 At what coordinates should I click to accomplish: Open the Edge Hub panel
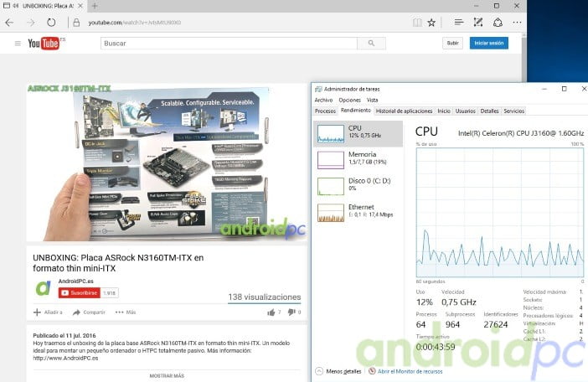[459, 23]
